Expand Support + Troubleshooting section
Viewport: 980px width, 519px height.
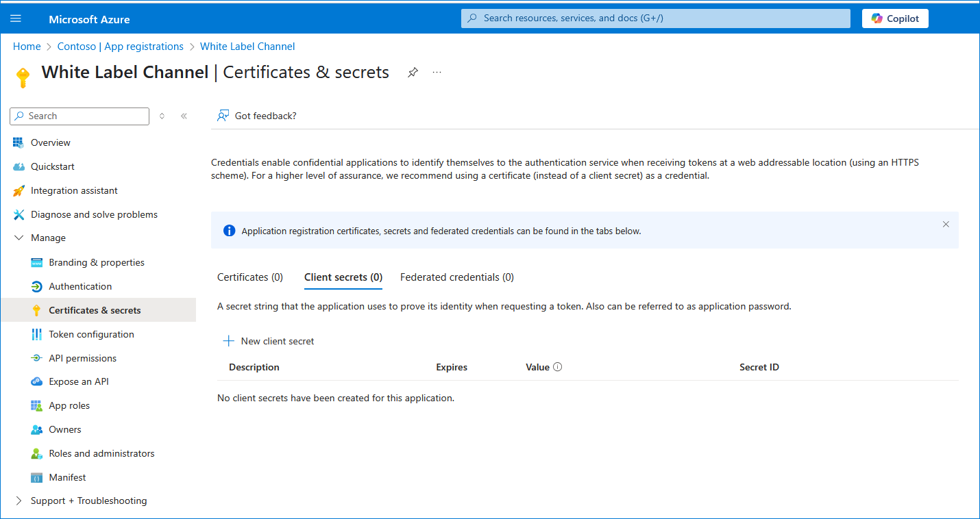pos(19,501)
